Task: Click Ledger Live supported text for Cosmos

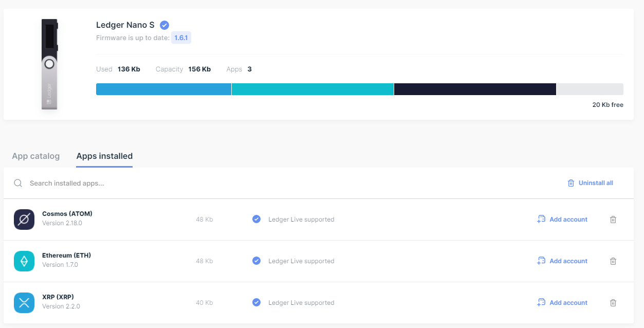Action: click(301, 220)
